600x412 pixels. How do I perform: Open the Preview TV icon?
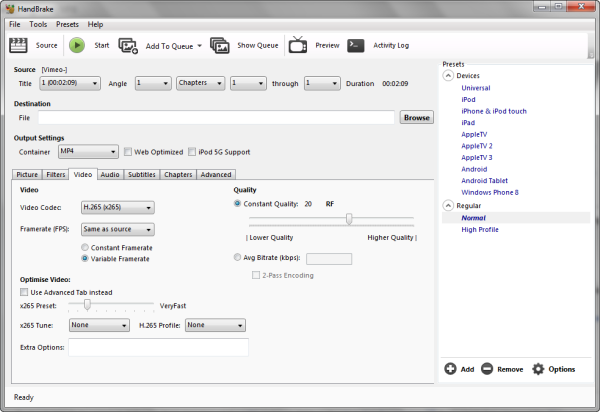tap(298, 45)
